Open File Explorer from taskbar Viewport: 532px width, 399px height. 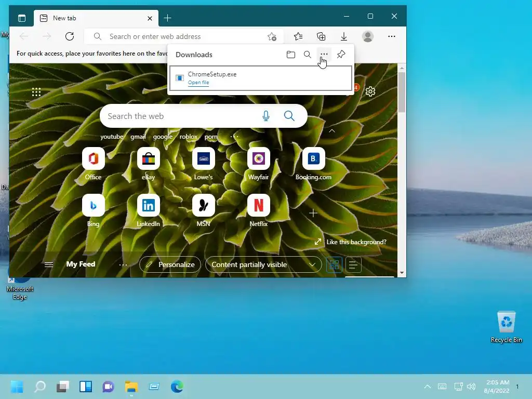[131, 387]
